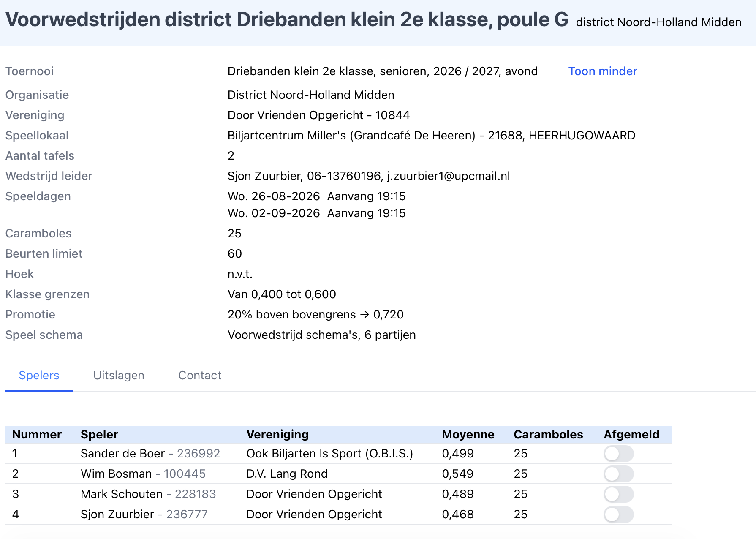This screenshot has width=756, height=539.
Task: Select player Mark Schouten's name
Action: 122,494
